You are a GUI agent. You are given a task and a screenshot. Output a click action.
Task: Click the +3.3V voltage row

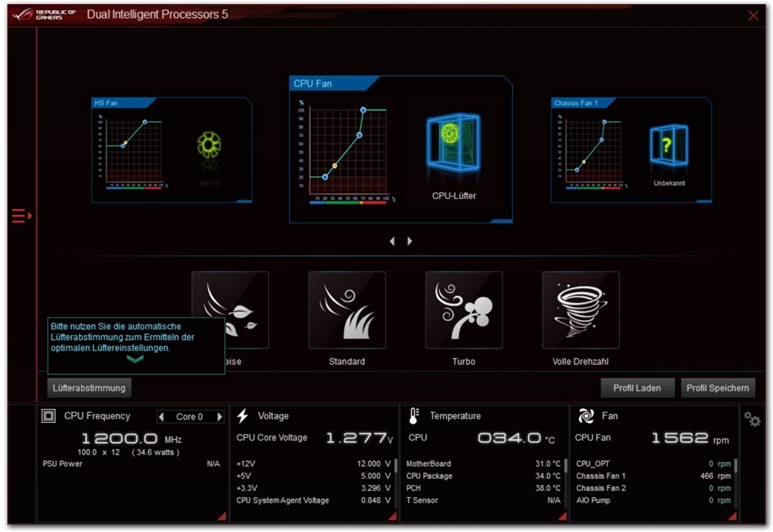[314, 488]
